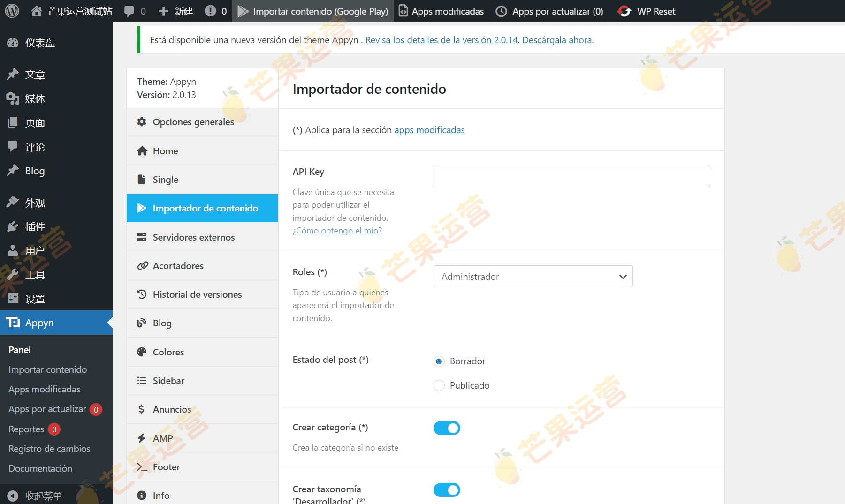
Task: Open the Footer tab
Action: 202,467
